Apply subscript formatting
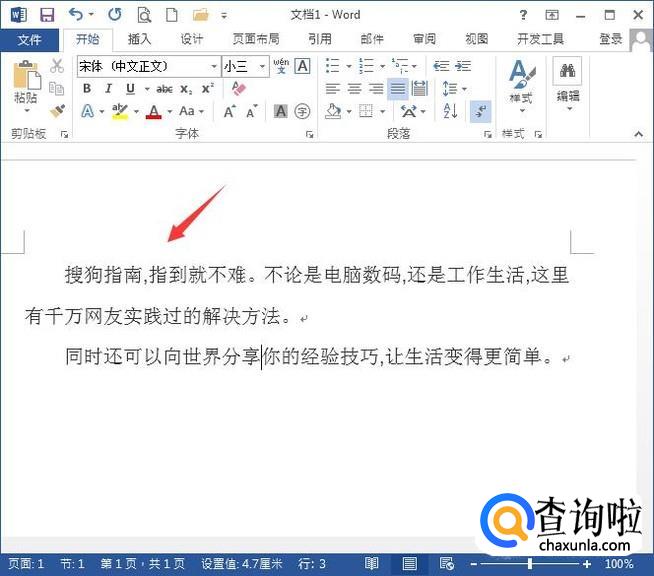The height and width of the screenshot is (576, 654). pyautogui.click(x=186, y=89)
